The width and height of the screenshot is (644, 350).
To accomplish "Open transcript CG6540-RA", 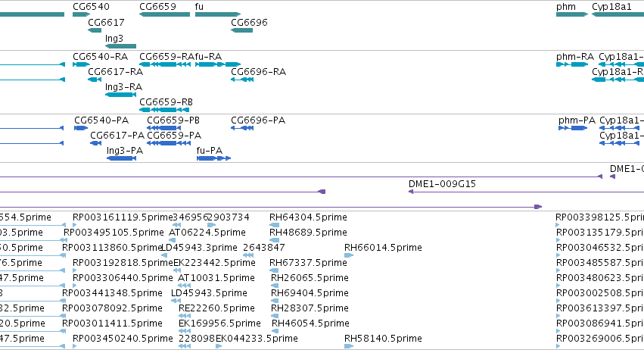I will [100, 56].
